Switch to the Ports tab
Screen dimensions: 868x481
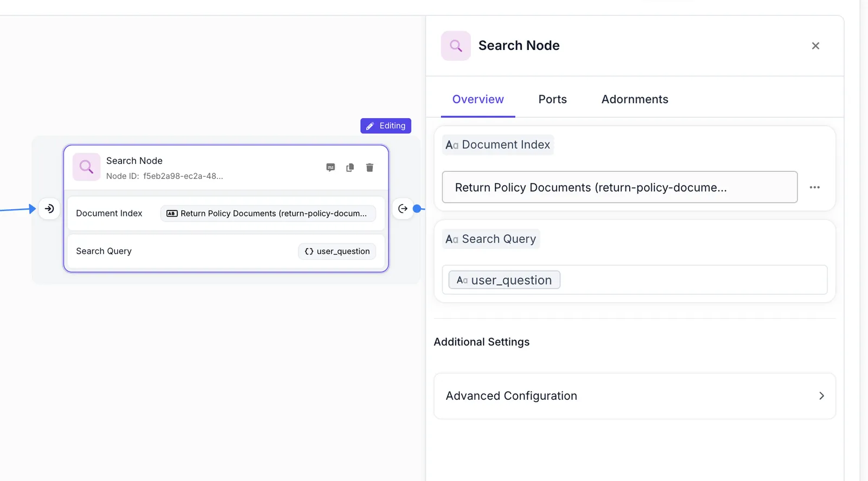[x=552, y=99]
